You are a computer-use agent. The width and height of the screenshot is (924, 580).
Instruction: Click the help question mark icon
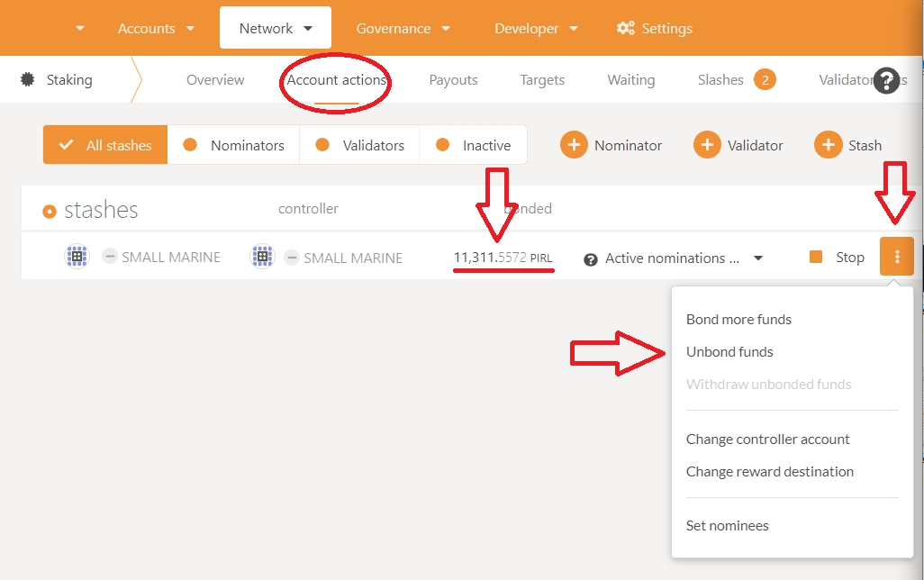pos(887,80)
